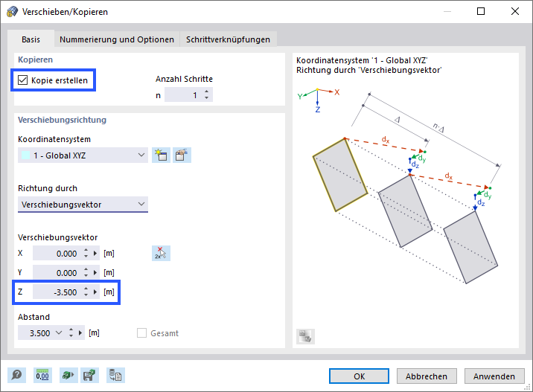The image size is (533, 392).
Task: Open the Z value arrow menu
Action: (95, 292)
